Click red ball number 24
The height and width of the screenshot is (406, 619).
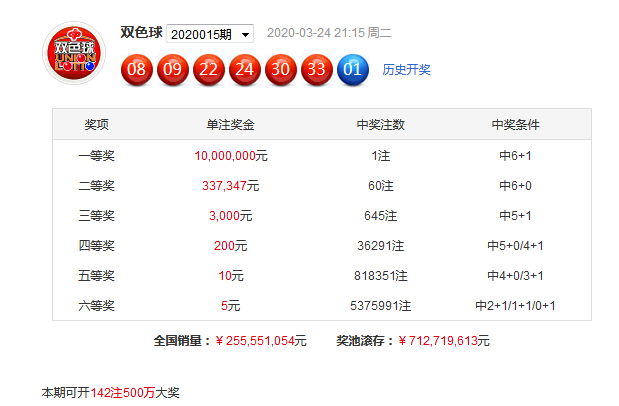click(245, 70)
